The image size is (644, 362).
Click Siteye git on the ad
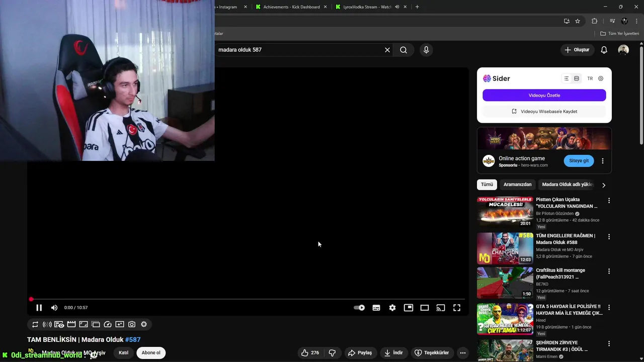coord(579,161)
